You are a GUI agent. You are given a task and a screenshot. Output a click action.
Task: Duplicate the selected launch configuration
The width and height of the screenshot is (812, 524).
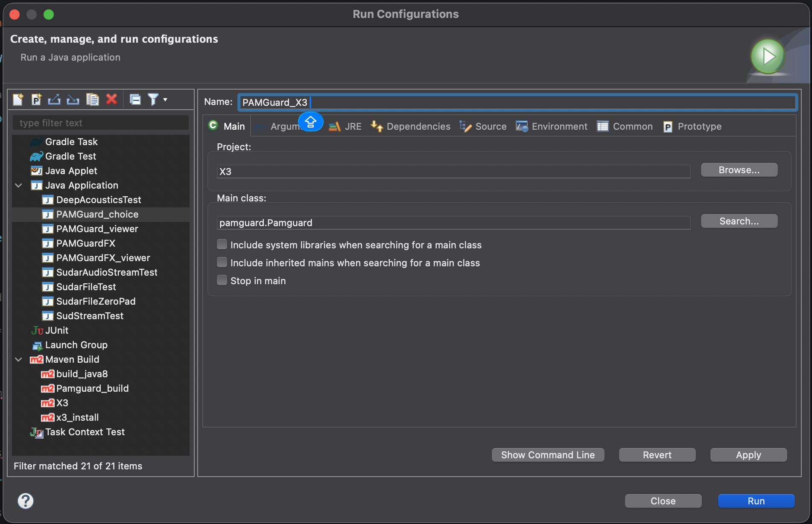[x=92, y=99]
